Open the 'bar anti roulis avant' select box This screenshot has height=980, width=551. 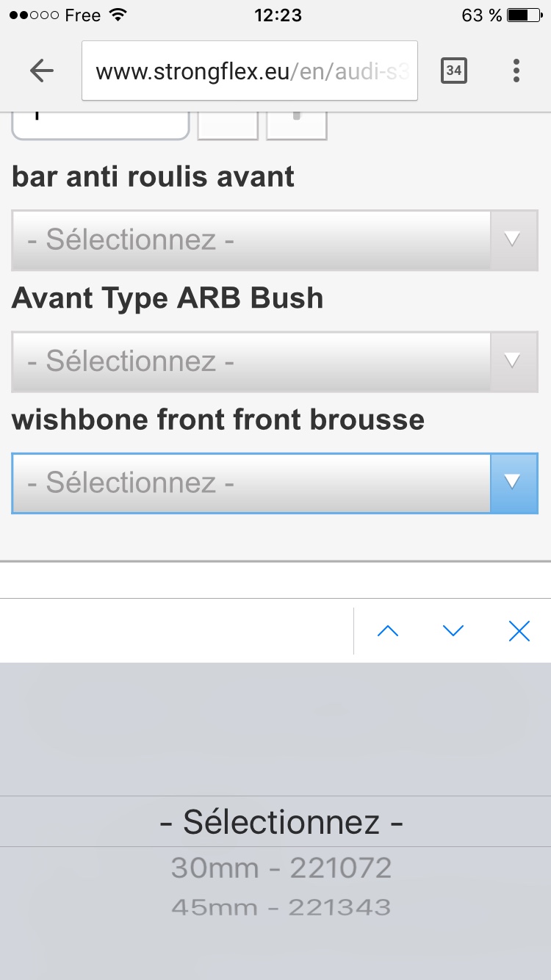[x=251, y=240]
